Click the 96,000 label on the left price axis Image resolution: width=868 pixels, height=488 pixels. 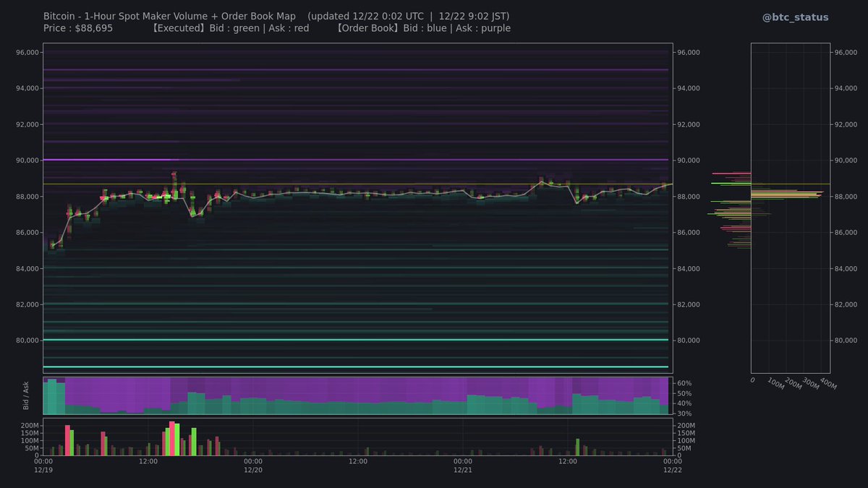pyautogui.click(x=27, y=52)
